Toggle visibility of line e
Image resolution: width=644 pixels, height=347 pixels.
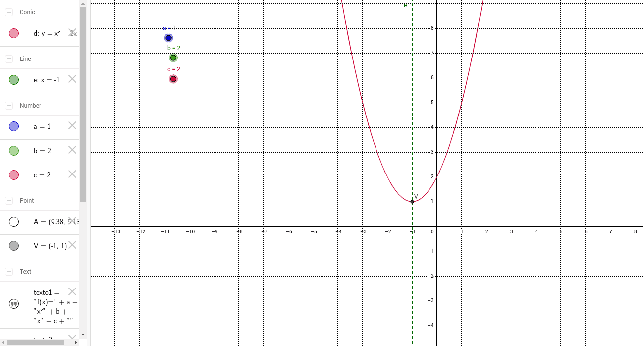(14, 80)
